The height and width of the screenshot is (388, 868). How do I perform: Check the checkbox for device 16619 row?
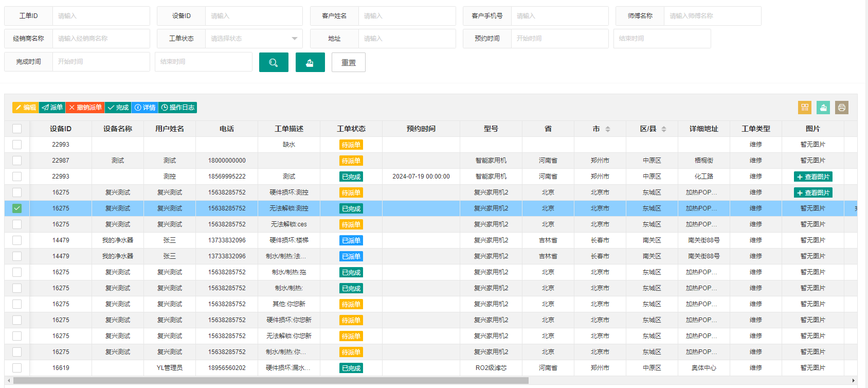[17, 368]
